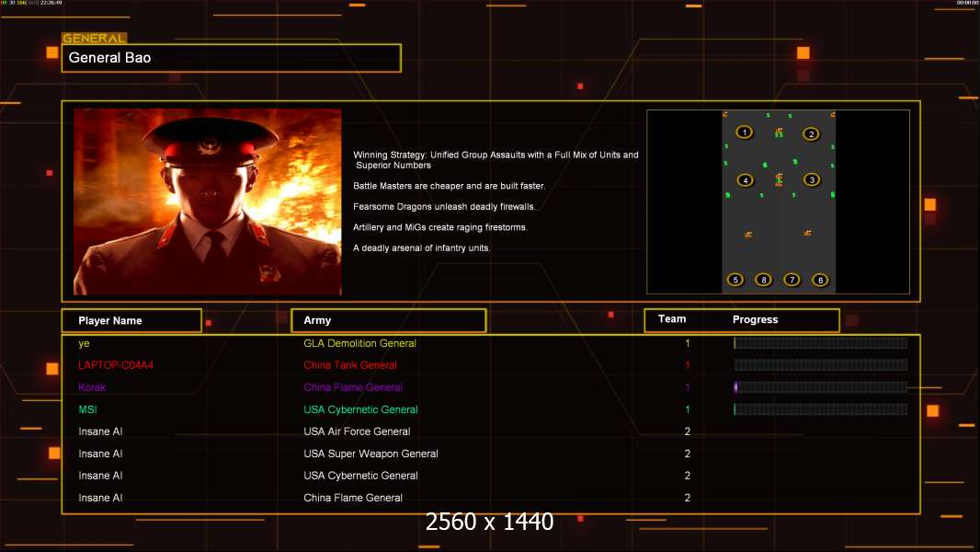Click the GENERAL label above the name

point(95,38)
